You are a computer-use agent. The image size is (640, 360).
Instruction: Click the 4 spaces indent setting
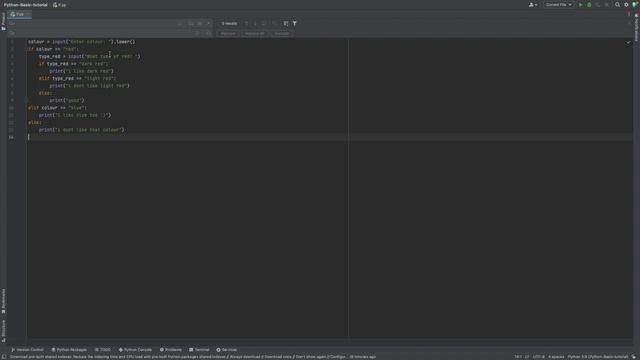click(x=556, y=357)
